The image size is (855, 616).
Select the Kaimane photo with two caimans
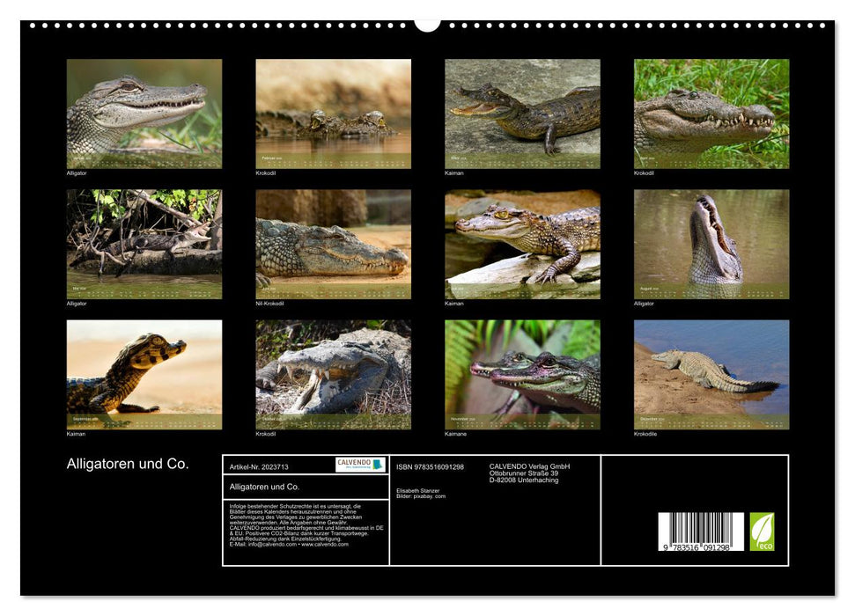coord(522,374)
